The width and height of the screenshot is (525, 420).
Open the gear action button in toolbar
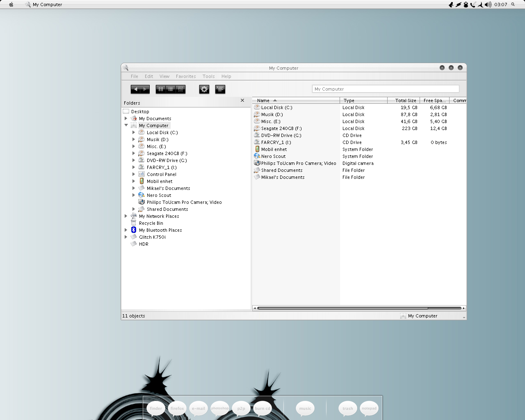point(204,89)
